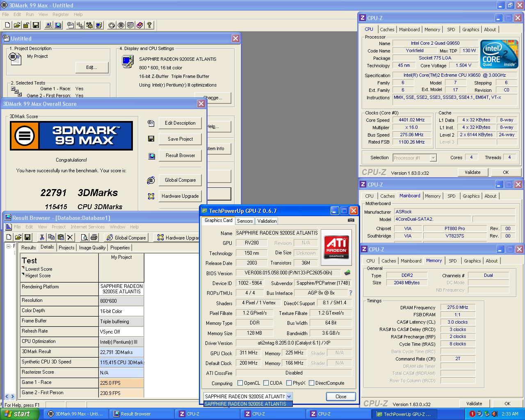
Task: Click the result browser icon in 3DMark toolbar
Action: coord(58,25)
